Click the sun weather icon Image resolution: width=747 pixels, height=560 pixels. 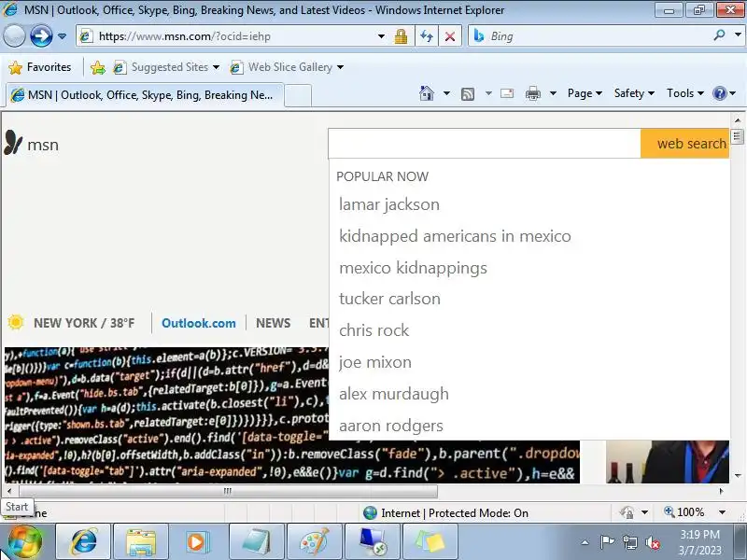coord(16,322)
